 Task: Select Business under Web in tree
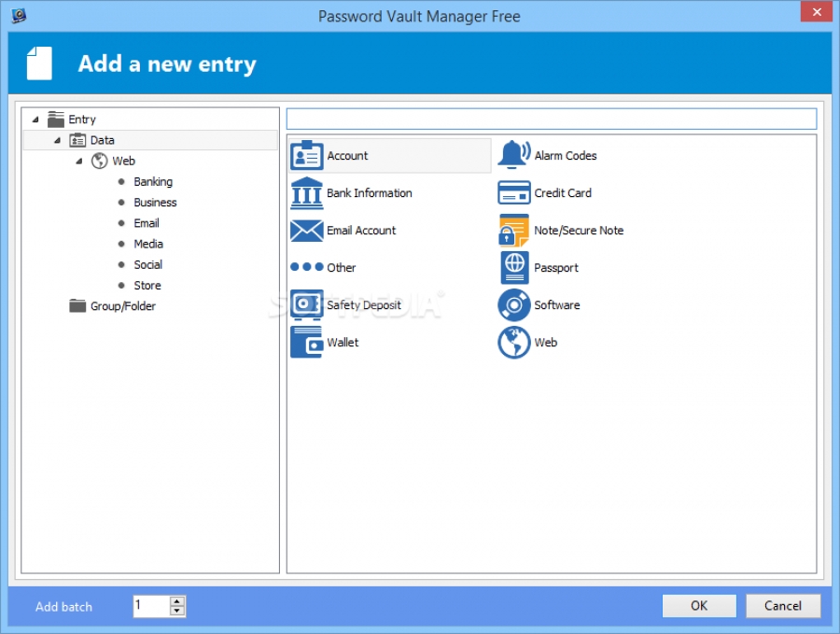155,203
